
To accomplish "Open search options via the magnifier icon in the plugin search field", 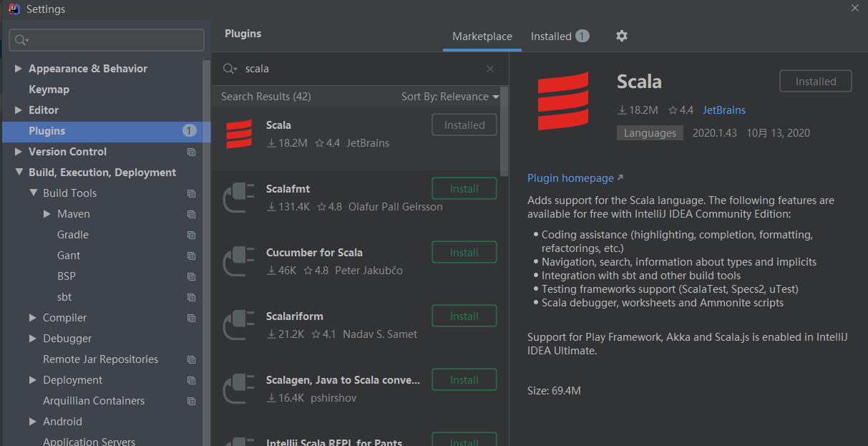I will (230, 69).
